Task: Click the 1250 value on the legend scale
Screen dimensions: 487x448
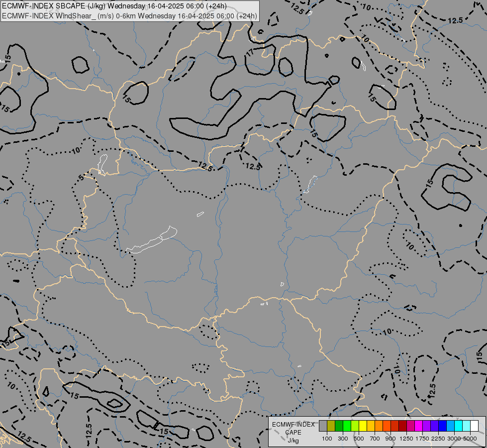Action: (x=406, y=439)
